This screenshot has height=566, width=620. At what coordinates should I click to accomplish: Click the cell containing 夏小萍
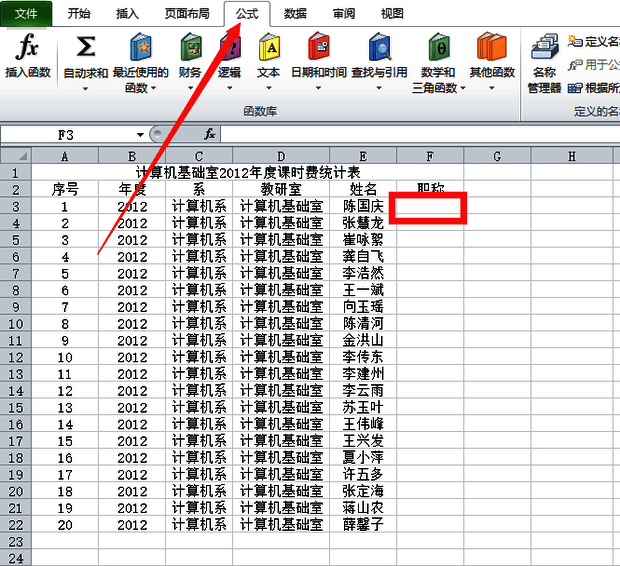pos(363,457)
